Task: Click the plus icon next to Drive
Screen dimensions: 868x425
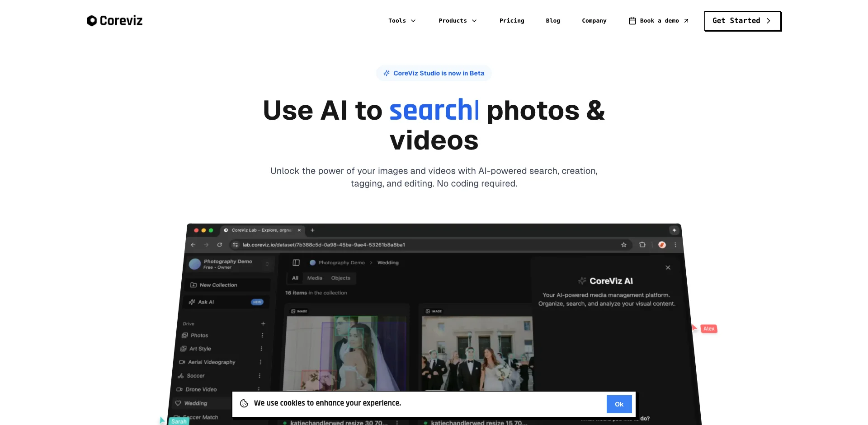Action: [x=263, y=324]
